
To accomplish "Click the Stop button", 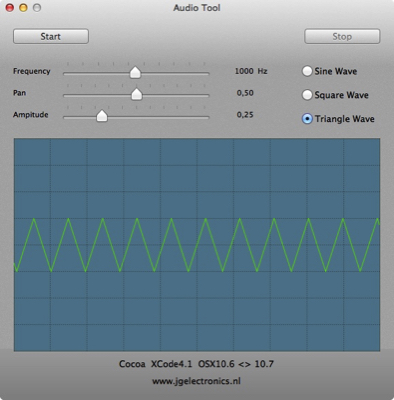I will 342,36.
